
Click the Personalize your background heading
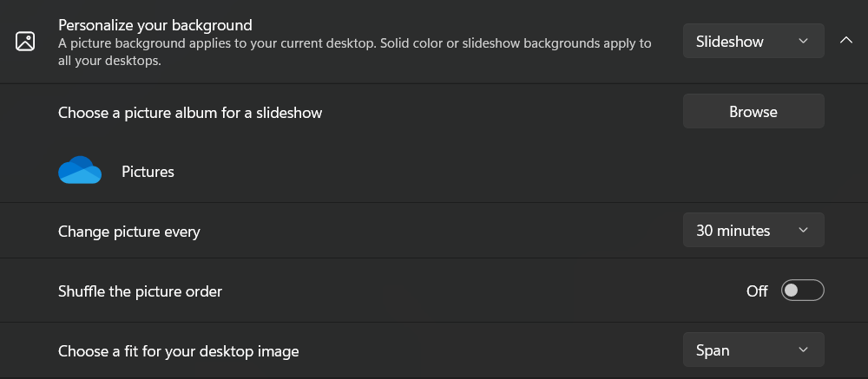coord(155,25)
